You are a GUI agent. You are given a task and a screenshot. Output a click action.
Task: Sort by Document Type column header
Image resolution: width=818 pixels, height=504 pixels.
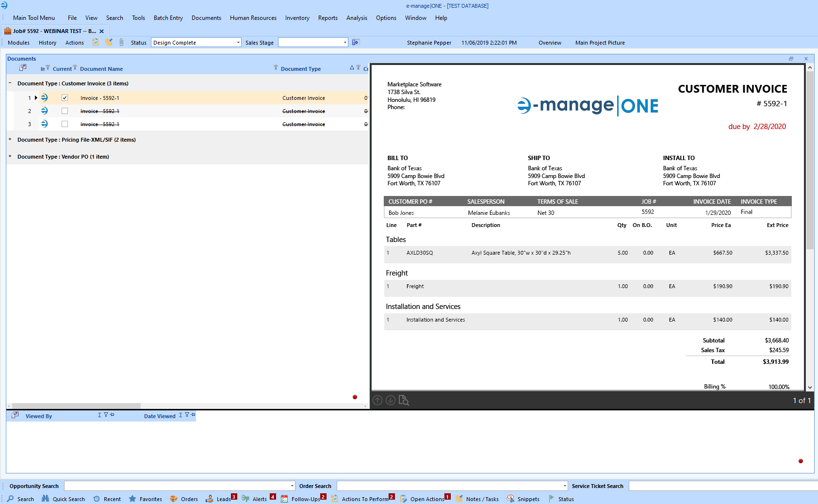pyautogui.click(x=301, y=69)
